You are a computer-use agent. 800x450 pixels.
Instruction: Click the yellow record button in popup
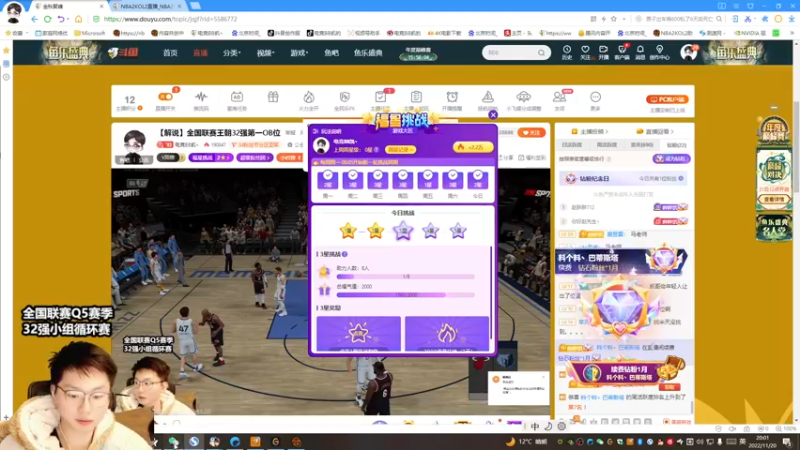(400, 149)
